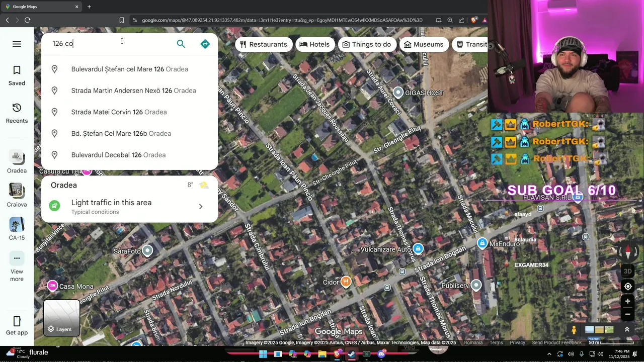Click the Privacy link in footer
Screen dimensions: 644x362
point(517,343)
